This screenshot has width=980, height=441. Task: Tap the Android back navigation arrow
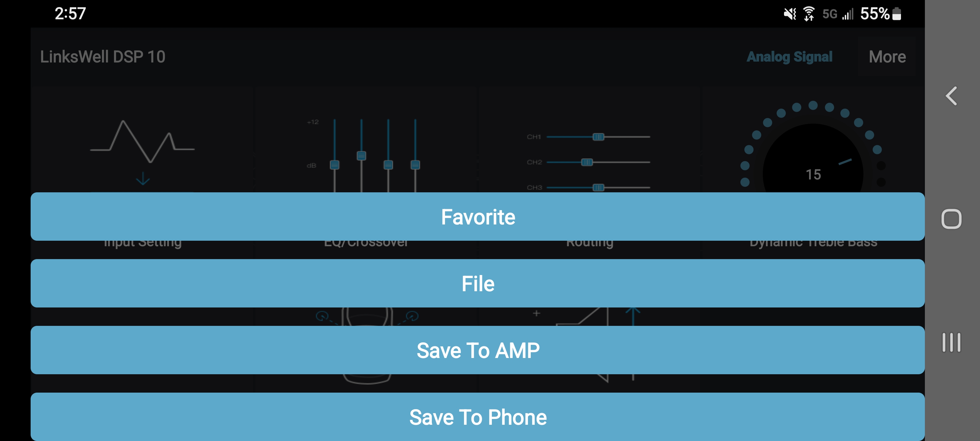[951, 96]
